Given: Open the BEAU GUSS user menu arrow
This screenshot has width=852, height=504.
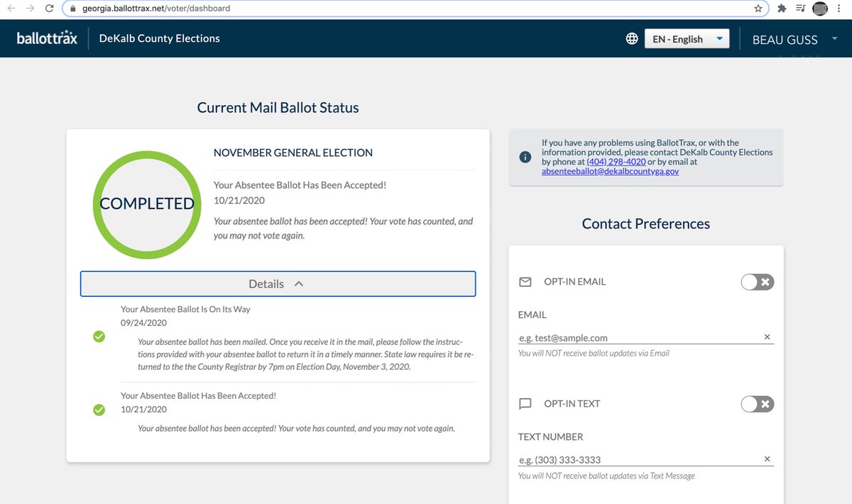Looking at the screenshot, I should click(x=834, y=39).
